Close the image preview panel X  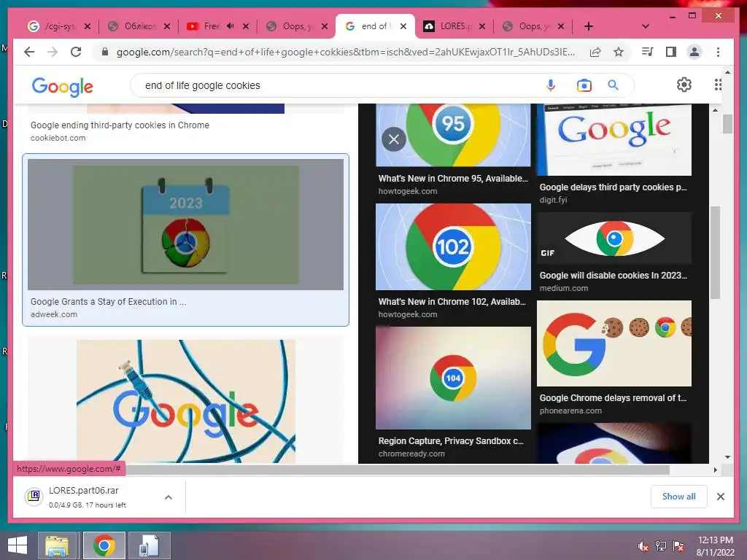(x=394, y=139)
